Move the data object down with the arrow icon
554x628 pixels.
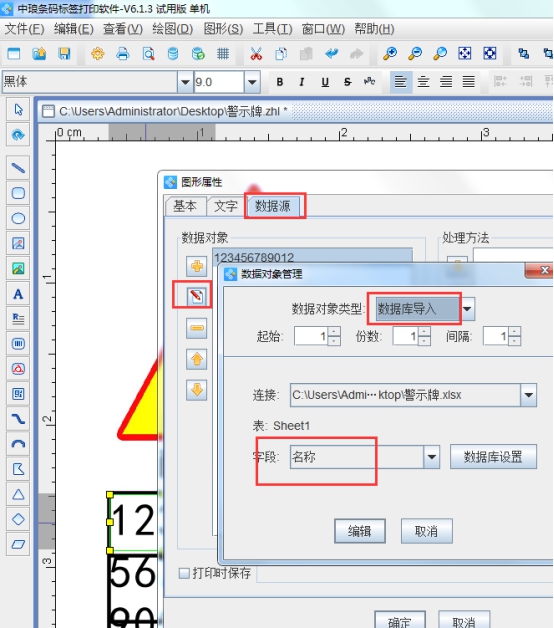tap(196, 390)
